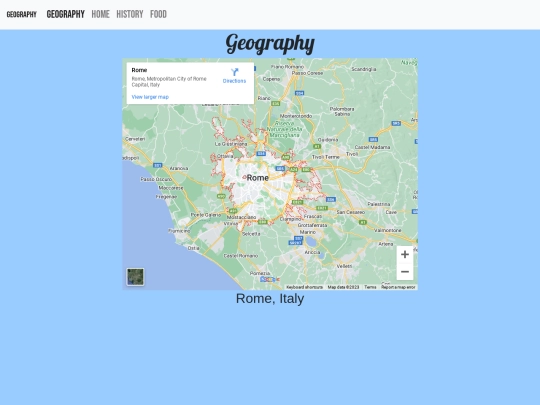Click the Tivoli label on the map
540x405 pixels.
coord(352,154)
